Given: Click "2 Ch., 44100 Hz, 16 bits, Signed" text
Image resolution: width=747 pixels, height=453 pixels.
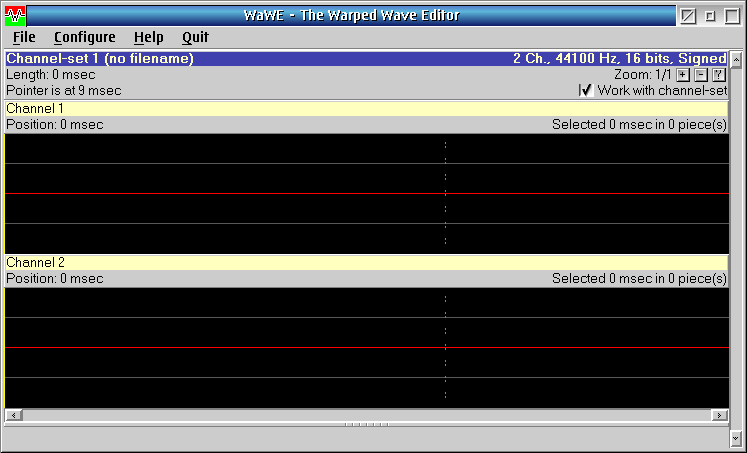Looking at the screenshot, I should [x=619, y=59].
